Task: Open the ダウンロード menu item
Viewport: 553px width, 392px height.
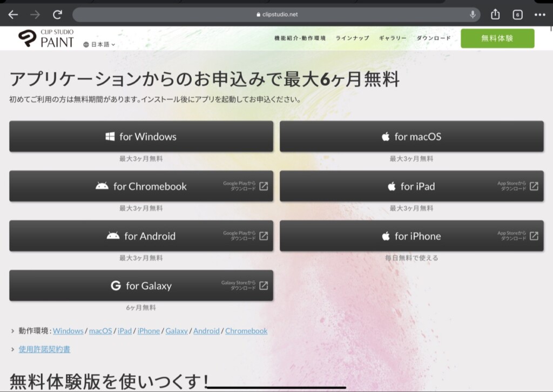Action: [x=434, y=38]
